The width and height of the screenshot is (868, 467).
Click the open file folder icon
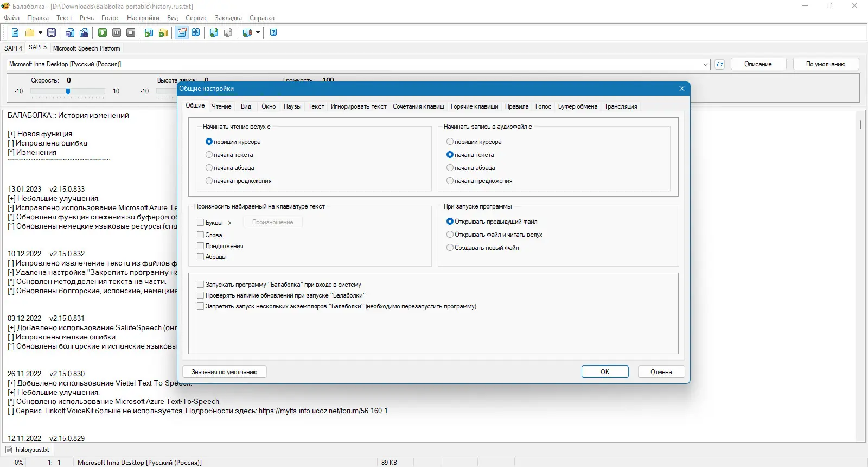30,33
